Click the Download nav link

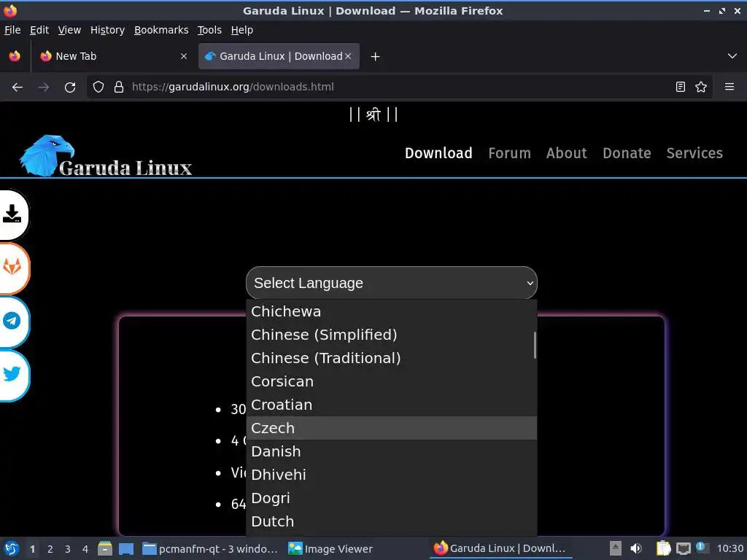pos(438,153)
